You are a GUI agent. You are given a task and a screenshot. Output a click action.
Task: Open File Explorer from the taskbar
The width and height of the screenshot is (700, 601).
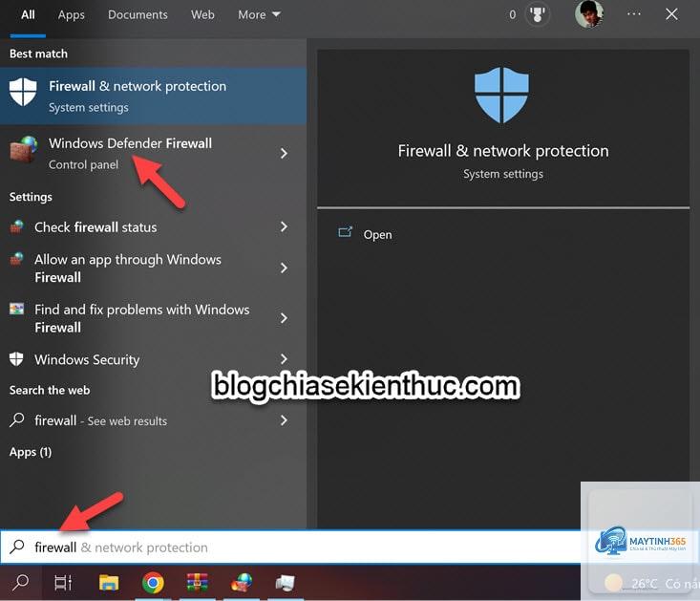109,583
